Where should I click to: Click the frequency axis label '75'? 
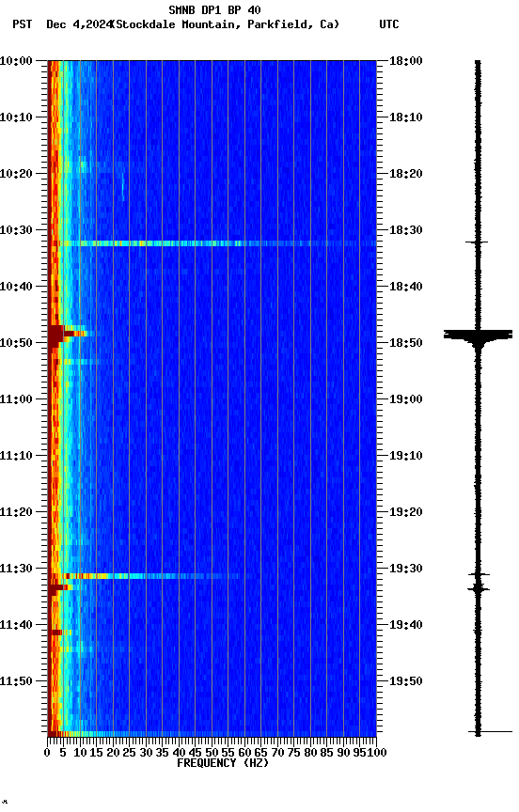(x=293, y=754)
